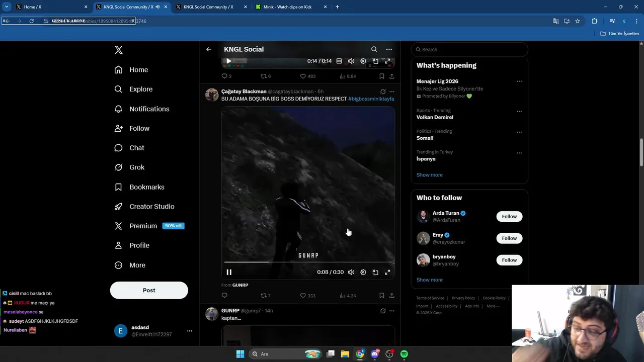Open account menu next to asdasd

click(190, 331)
